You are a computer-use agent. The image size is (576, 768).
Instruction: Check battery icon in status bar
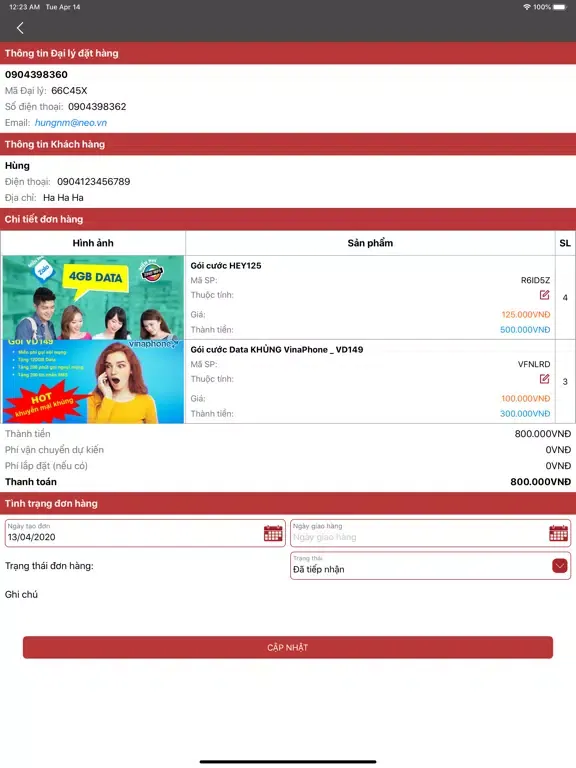click(x=560, y=7)
